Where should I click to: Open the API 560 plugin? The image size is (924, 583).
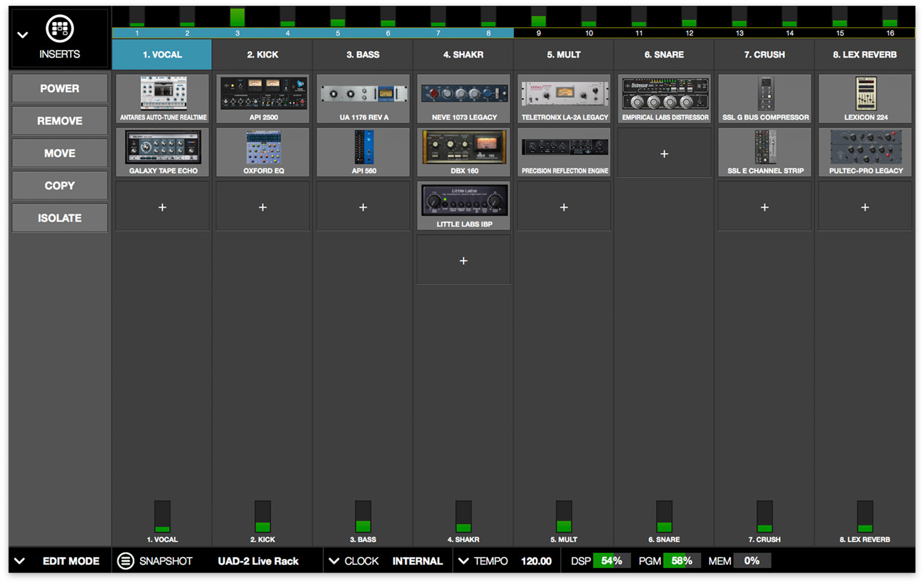point(363,152)
